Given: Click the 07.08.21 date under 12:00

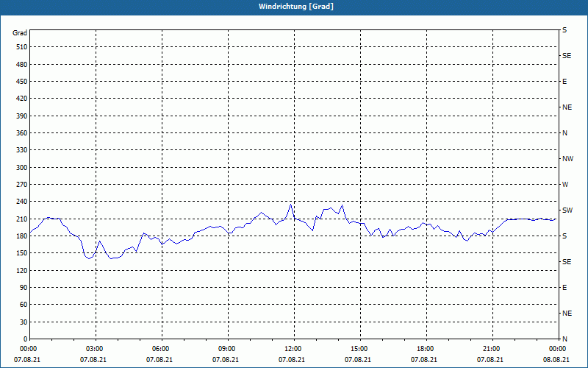Looking at the screenshot, I should click(x=292, y=360).
